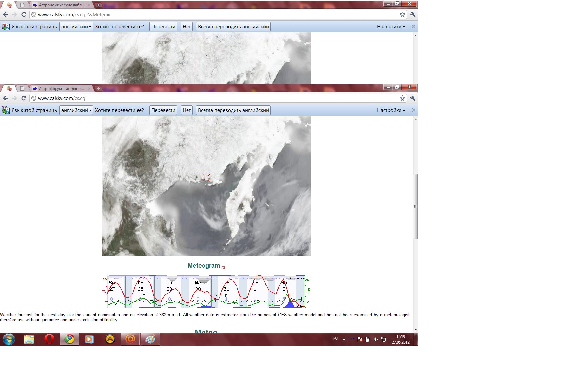Open wrench menu in the Астрофорум window
This screenshot has width=588, height=392.
pyautogui.click(x=413, y=98)
